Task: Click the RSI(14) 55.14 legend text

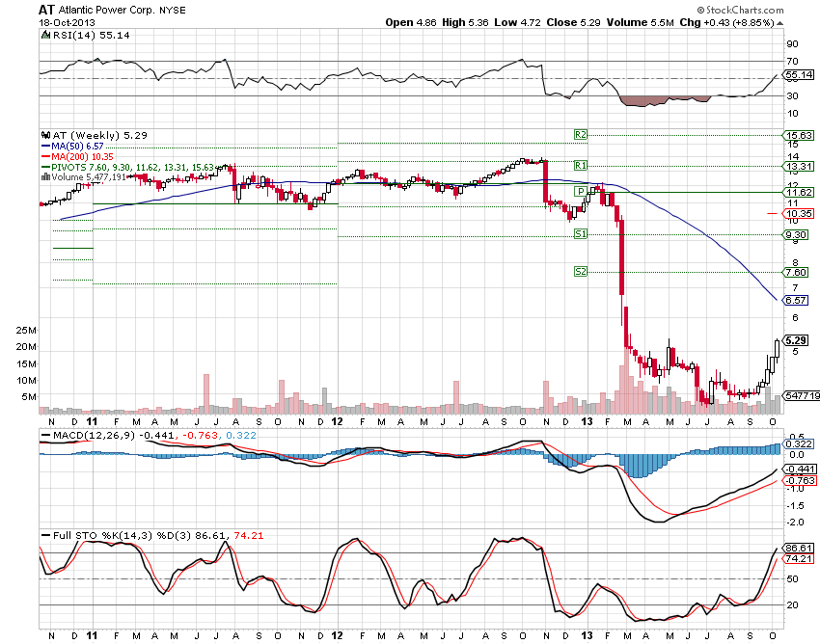Action: coord(91,35)
